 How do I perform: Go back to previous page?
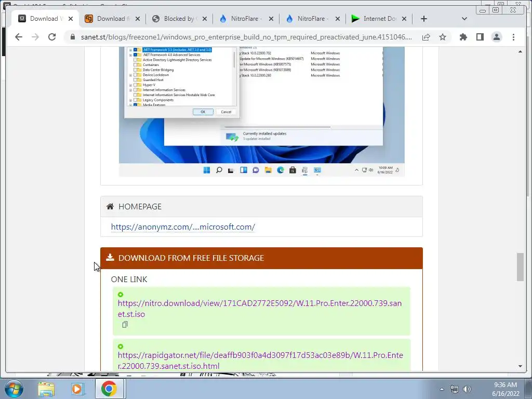(x=19, y=37)
